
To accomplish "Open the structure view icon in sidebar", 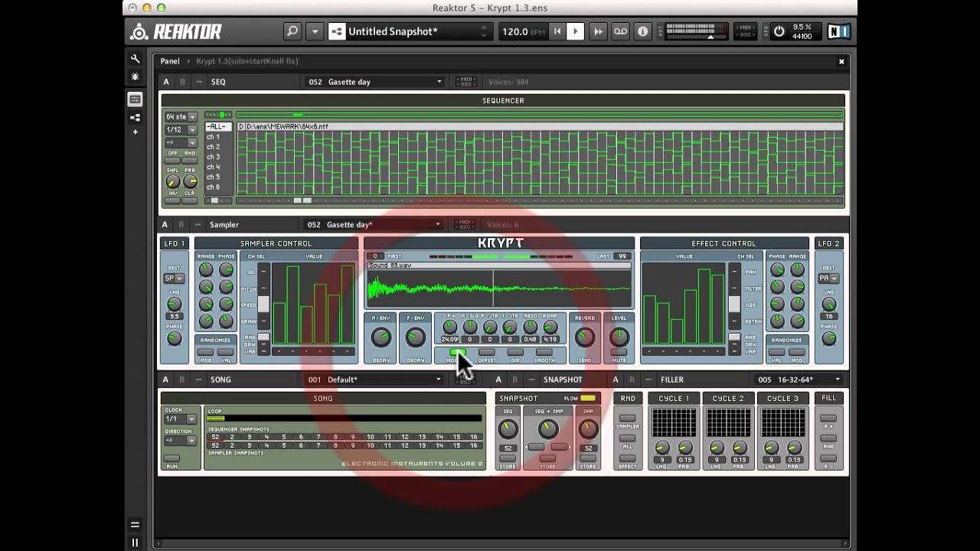I will (x=136, y=117).
